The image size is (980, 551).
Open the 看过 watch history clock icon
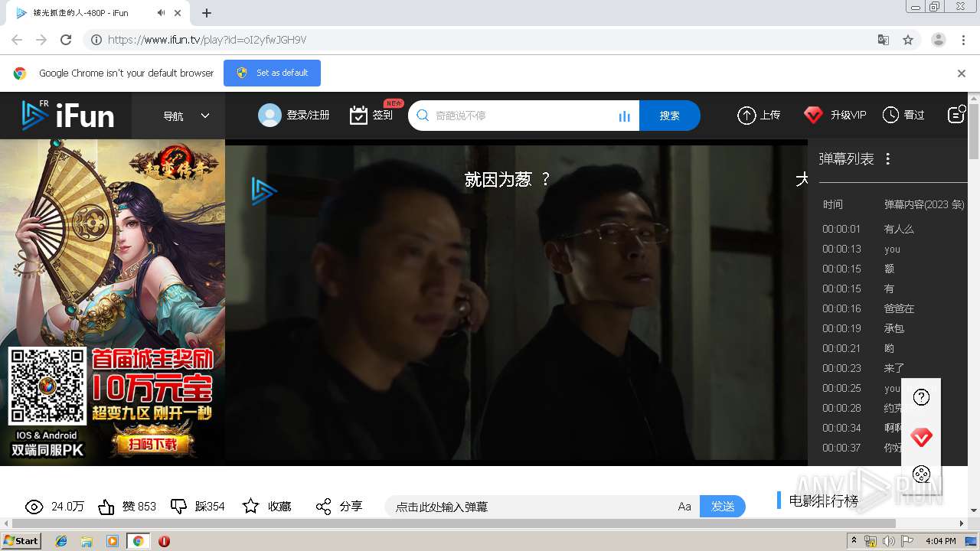click(890, 115)
